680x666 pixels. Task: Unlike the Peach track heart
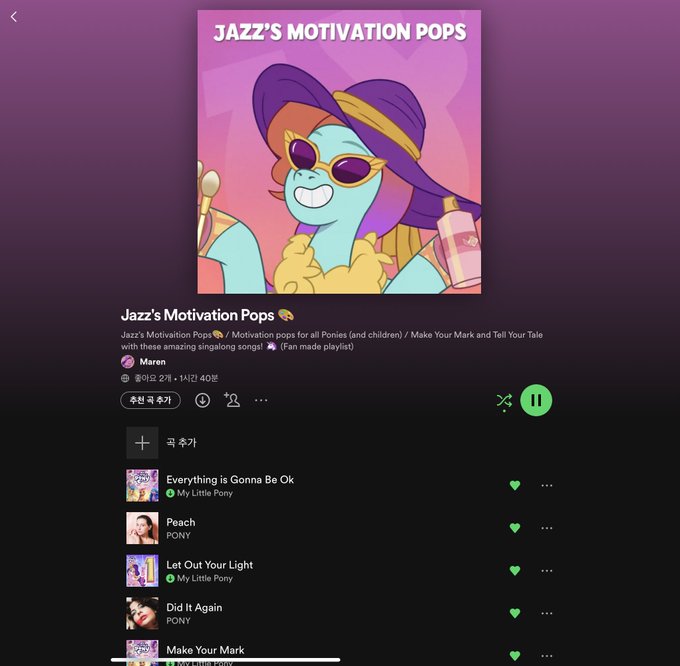pos(515,528)
